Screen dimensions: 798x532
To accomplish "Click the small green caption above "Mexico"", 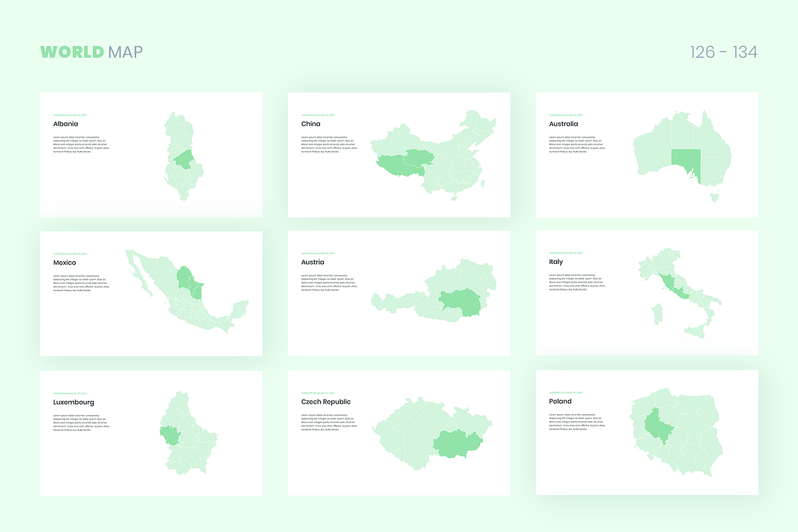I will 70,253.
